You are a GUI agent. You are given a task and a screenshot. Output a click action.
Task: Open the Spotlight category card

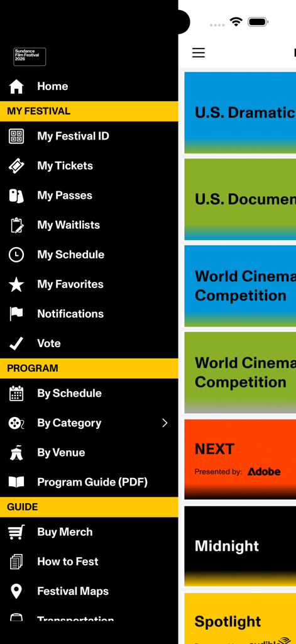point(240,618)
